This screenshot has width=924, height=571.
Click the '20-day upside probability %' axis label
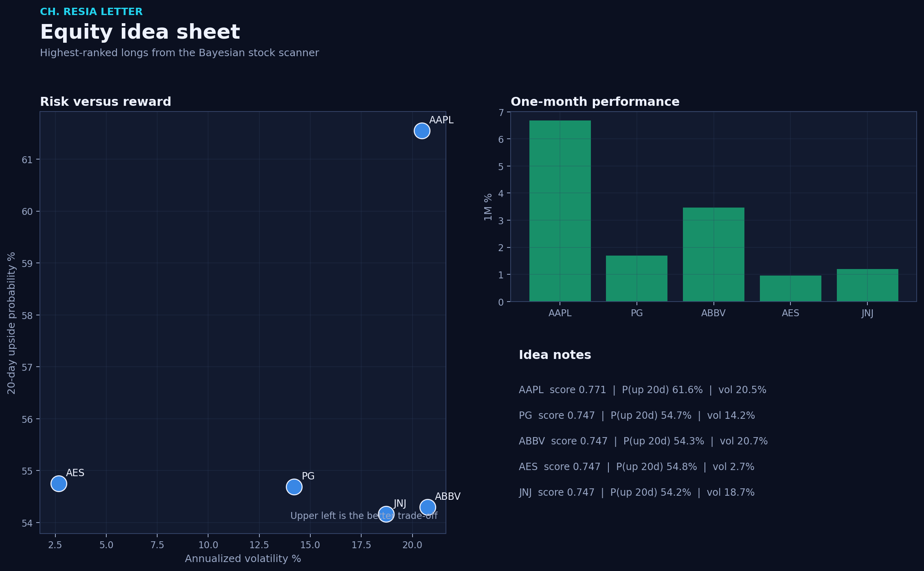click(x=11, y=323)
